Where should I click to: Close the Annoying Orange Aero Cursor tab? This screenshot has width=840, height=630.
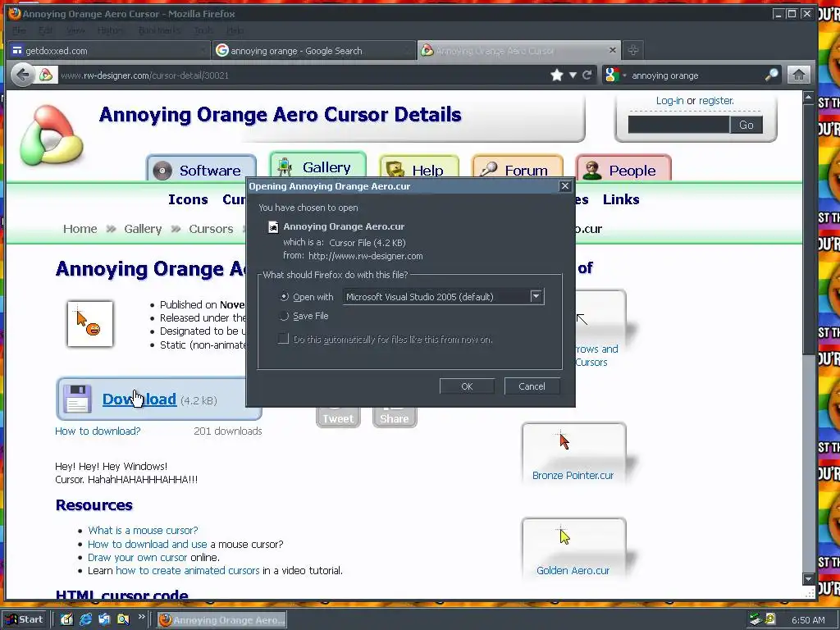[612, 50]
